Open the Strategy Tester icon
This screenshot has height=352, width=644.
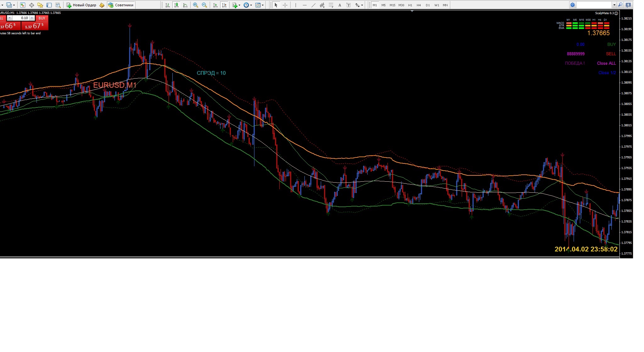tap(58, 5)
